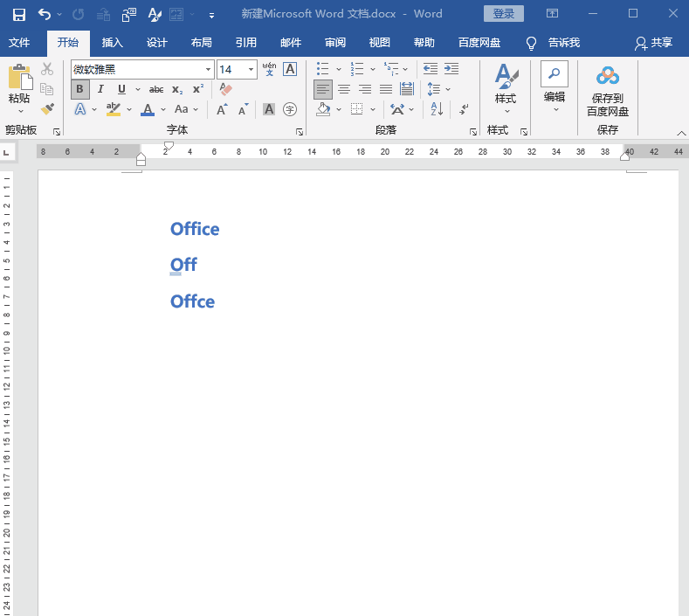Open line spacing options
This screenshot has height=616, width=689.
(x=438, y=89)
